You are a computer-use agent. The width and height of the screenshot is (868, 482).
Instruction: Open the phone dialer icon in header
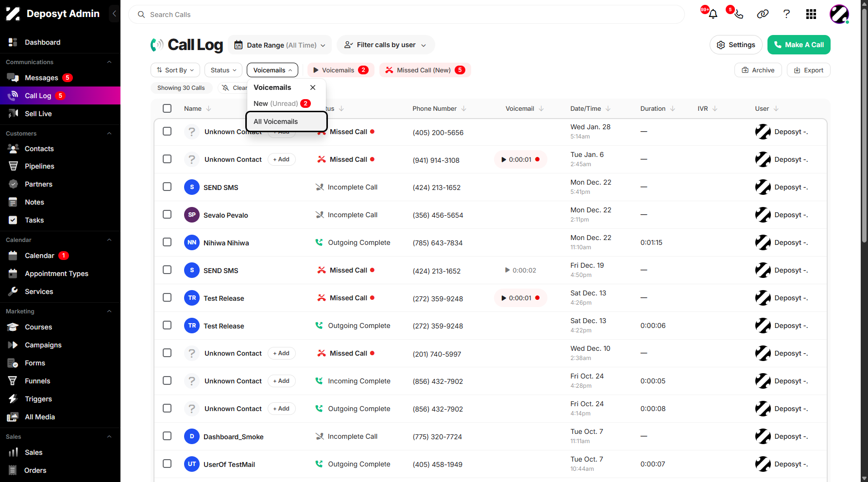(738, 14)
